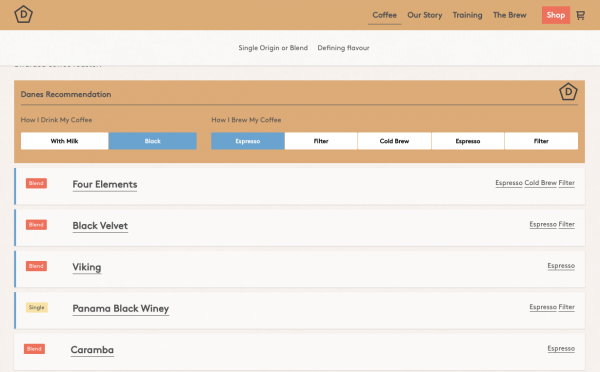Click Filter link in Black Velvet row
Viewport: 600px width, 372px height.
click(x=566, y=224)
